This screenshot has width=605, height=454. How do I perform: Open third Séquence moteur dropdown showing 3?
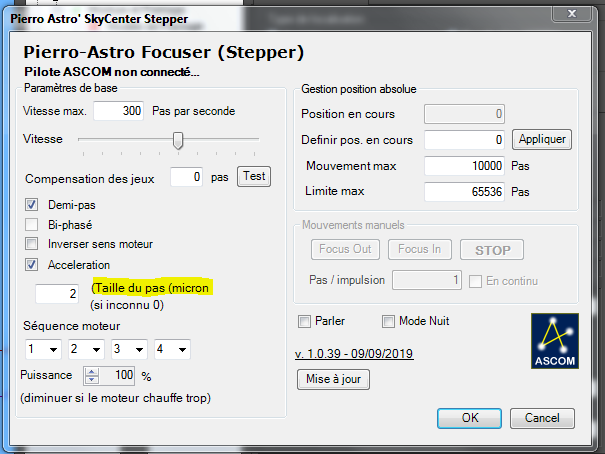(x=127, y=350)
